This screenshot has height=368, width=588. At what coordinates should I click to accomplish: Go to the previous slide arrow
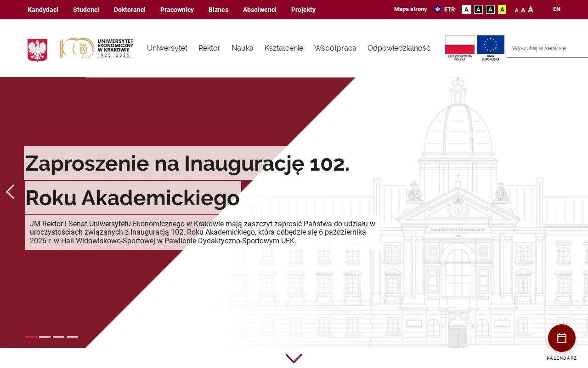[10, 192]
